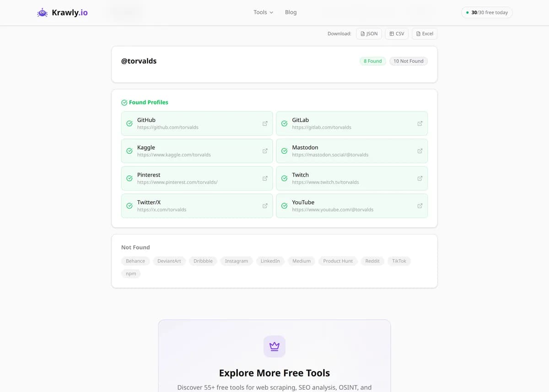Click the green check icon beside Twitch
The height and width of the screenshot is (392, 549).
tap(284, 178)
